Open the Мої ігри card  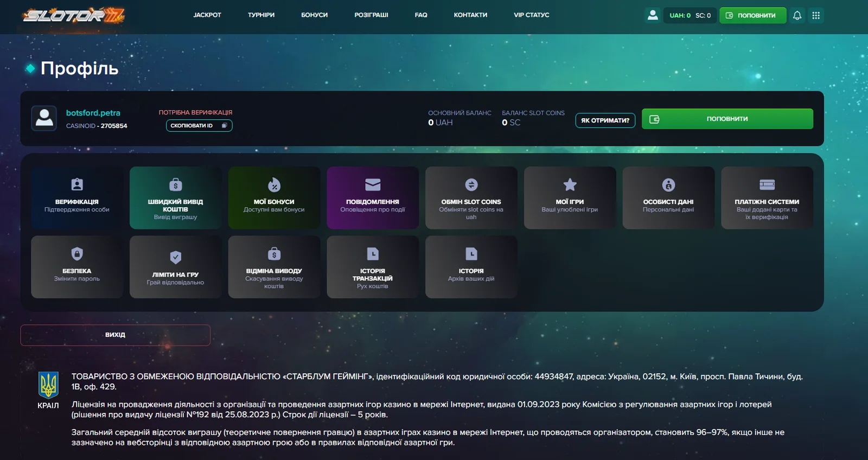570,197
